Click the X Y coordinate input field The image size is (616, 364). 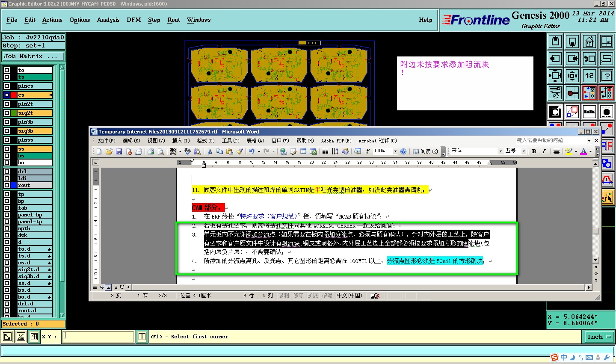pyautogui.click(x=98, y=337)
